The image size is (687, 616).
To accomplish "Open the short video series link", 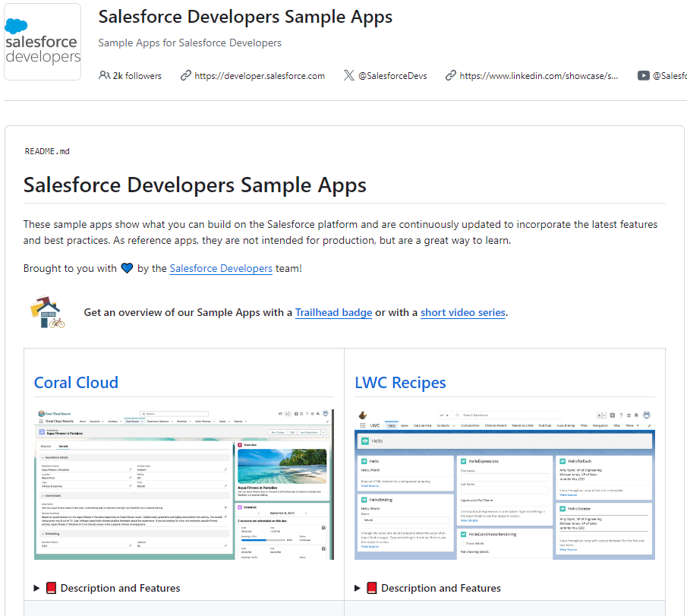I will point(462,313).
